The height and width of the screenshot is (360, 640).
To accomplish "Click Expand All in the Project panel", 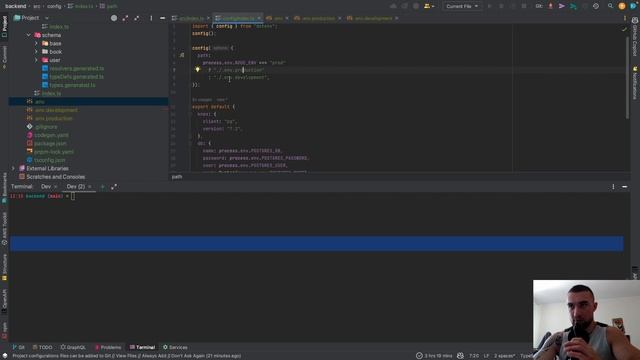I will coord(125,18).
